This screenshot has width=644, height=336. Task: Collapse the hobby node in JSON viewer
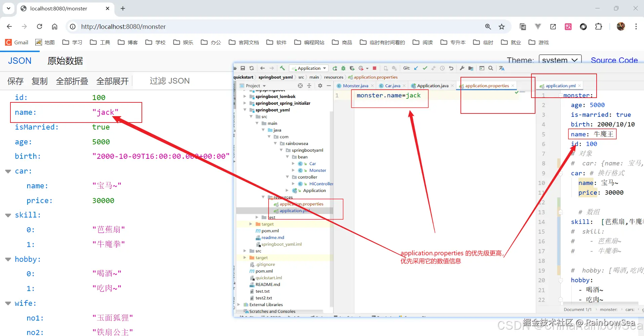click(8, 259)
